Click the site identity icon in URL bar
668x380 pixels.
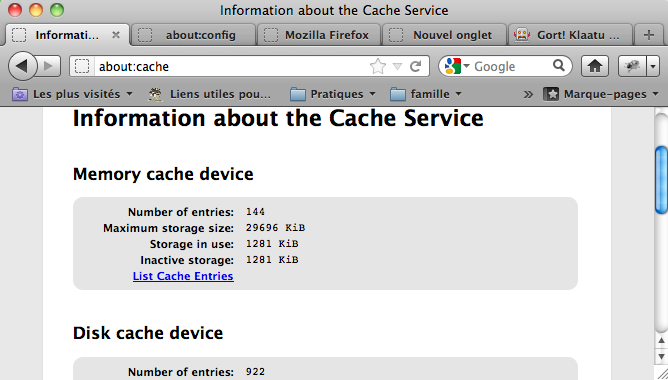82,66
